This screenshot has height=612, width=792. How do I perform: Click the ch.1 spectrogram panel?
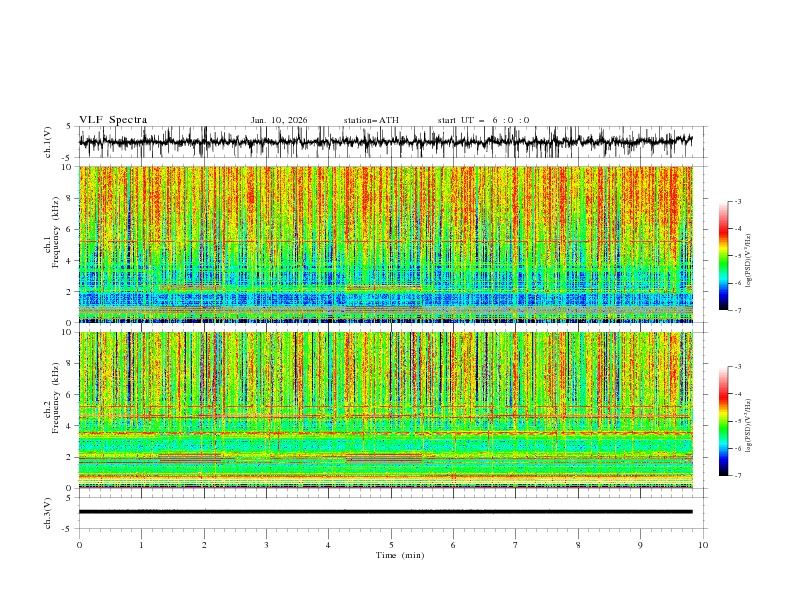point(385,244)
